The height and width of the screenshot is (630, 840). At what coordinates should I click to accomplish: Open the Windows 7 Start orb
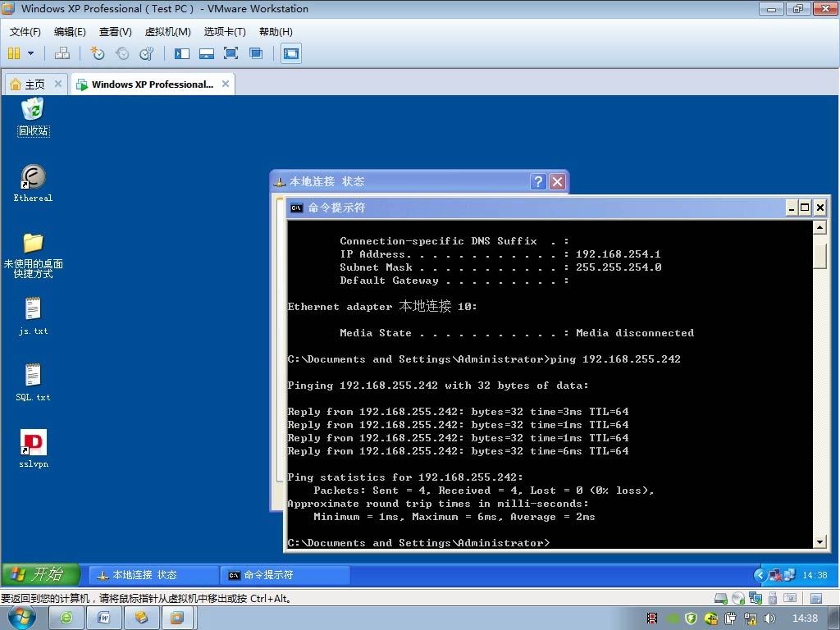pyautogui.click(x=21, y=619)
